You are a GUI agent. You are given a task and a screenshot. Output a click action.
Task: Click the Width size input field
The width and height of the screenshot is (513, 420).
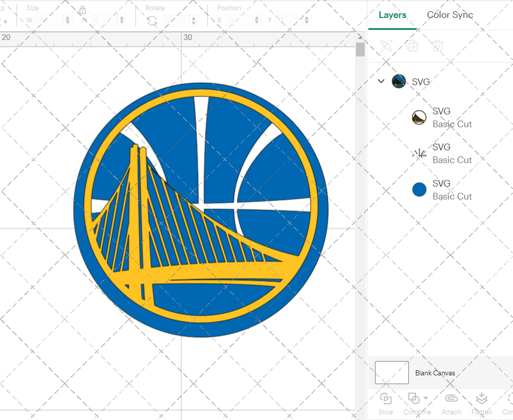(50, 21)
